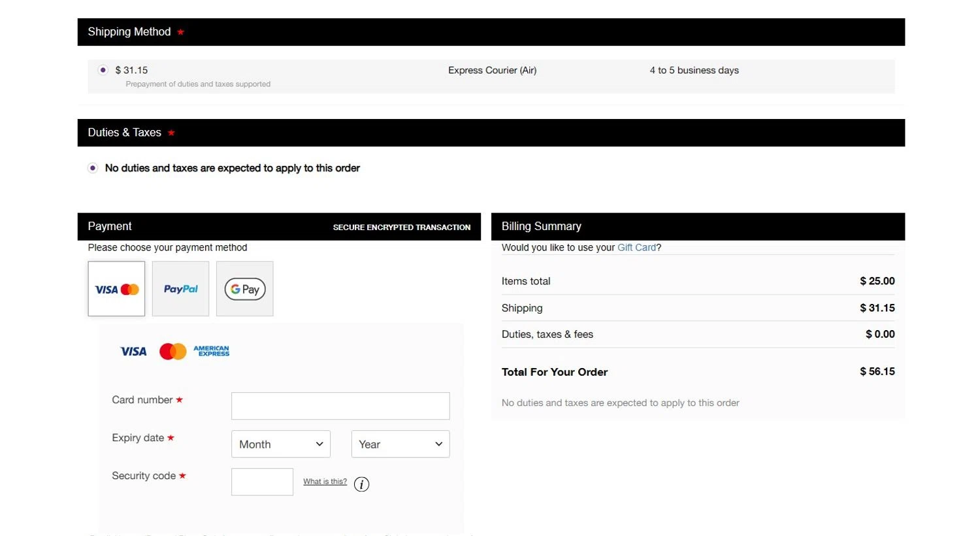Click the 'Expiry date' label
The image size is (980, 536).
pyautogui.click(x=138, y=438)
